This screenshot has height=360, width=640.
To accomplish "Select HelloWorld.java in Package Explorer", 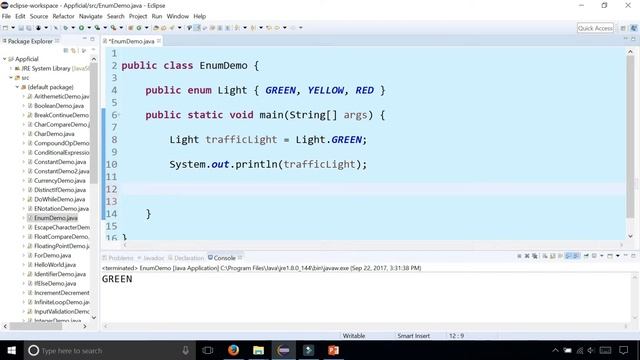I will [55, 265].
